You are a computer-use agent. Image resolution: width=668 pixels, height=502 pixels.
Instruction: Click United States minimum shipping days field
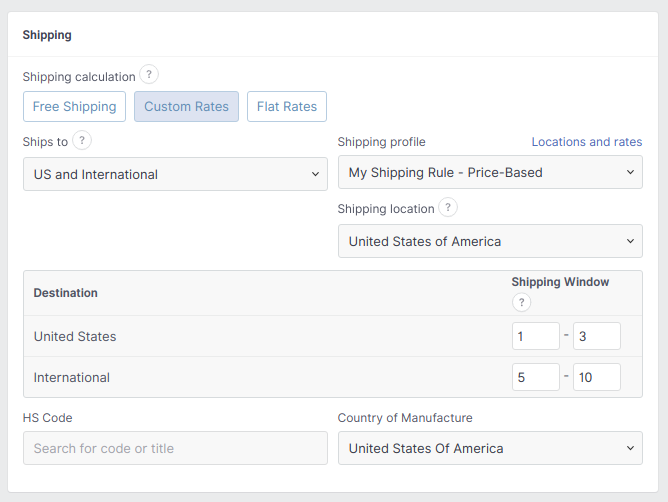(535, 336)
